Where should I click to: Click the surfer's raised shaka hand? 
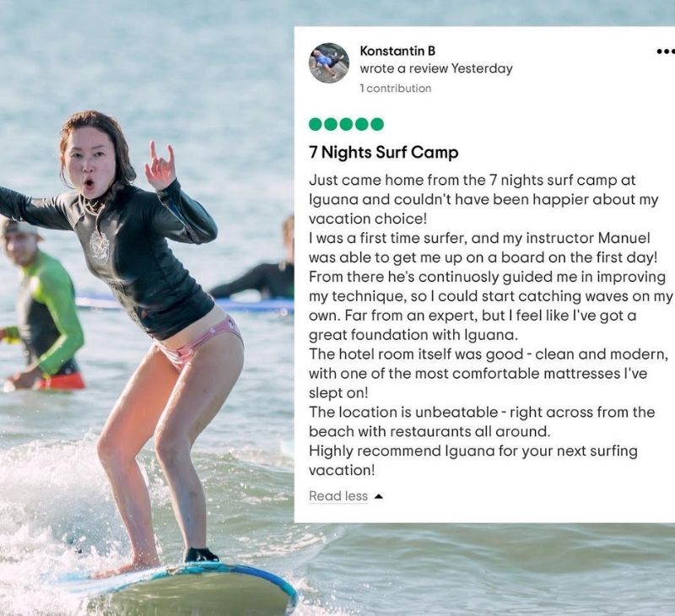click(159, 165)
